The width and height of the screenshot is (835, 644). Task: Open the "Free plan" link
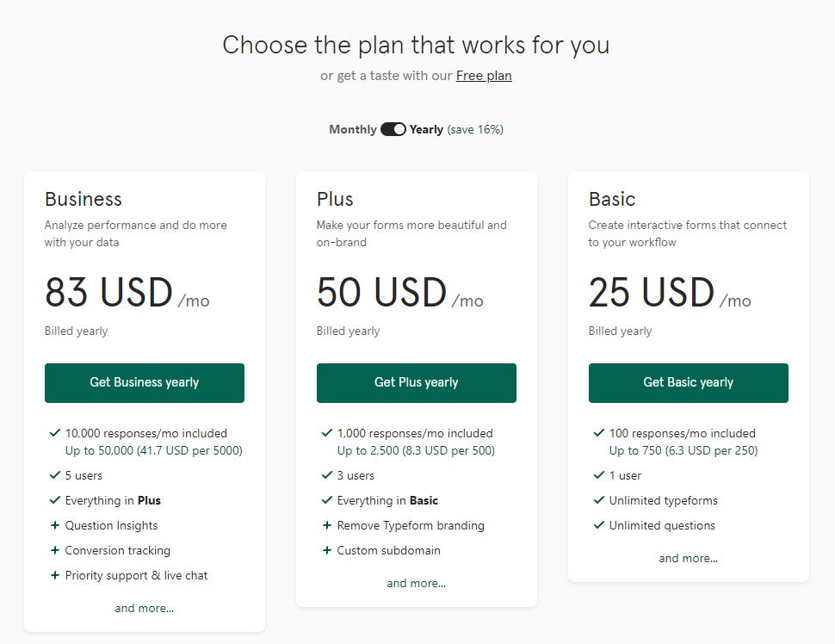[484, 75]
